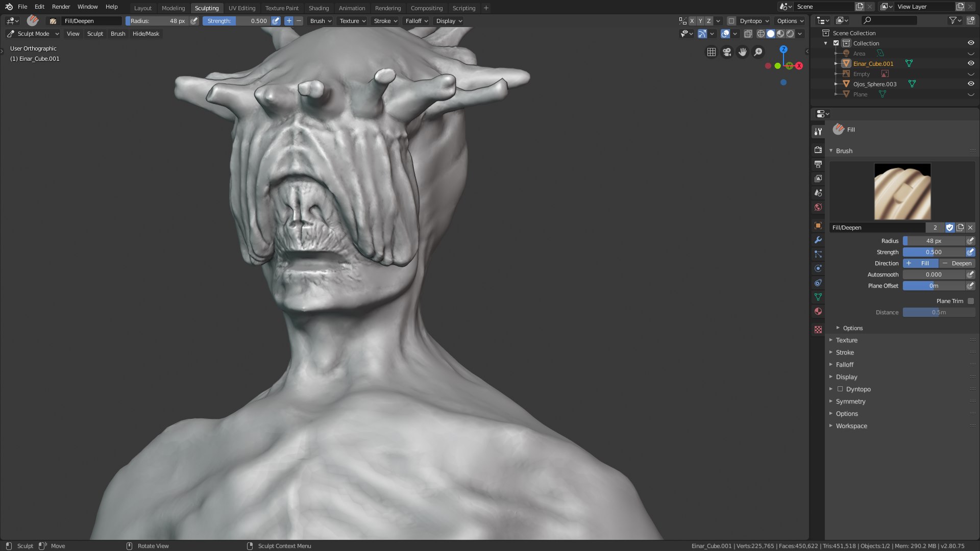Open the Hide/Mask menu

[146, 34]
